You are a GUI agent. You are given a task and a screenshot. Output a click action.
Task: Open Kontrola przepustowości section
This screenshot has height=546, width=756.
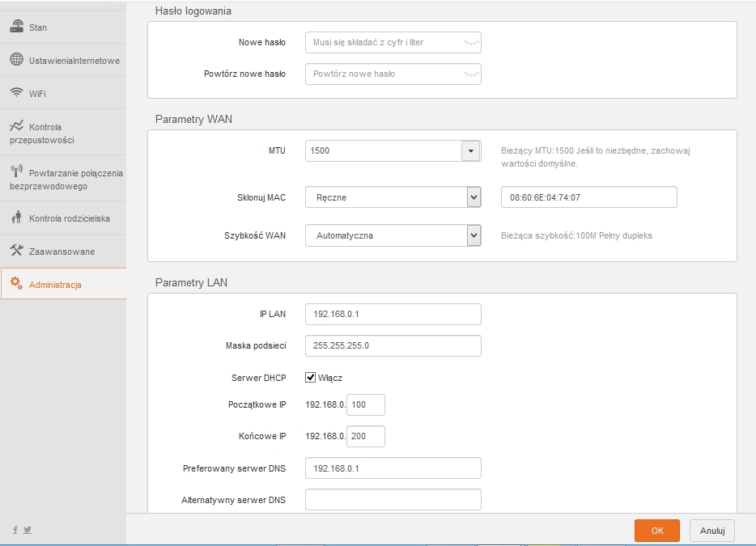[x=63, y=133]
